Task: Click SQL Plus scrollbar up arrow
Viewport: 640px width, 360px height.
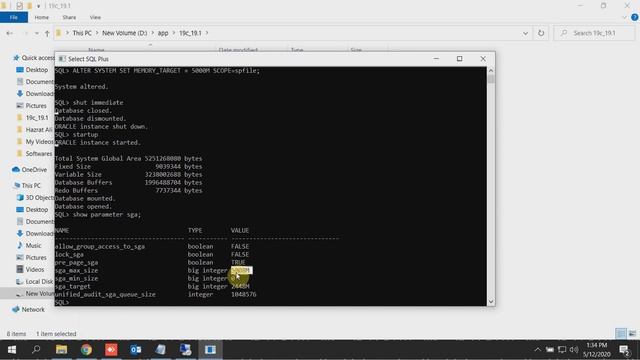Action: (x=491, y=71)
